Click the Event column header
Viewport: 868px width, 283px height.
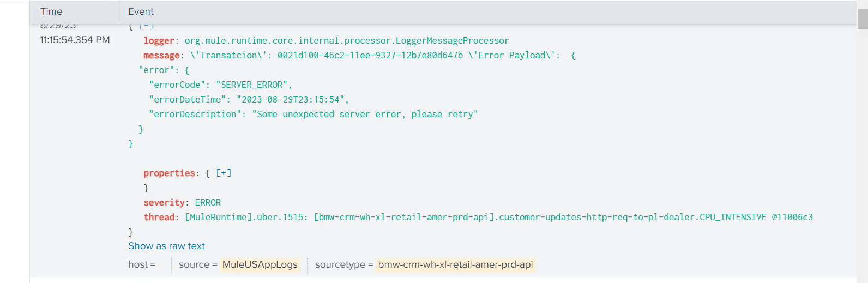click(141, 11)
